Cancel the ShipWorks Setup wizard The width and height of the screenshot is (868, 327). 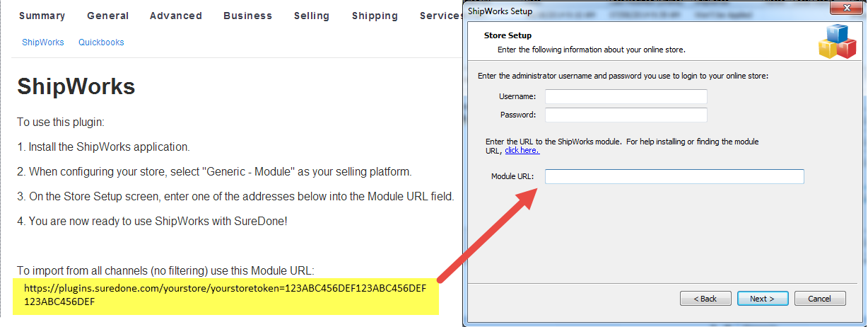point(820,299)
